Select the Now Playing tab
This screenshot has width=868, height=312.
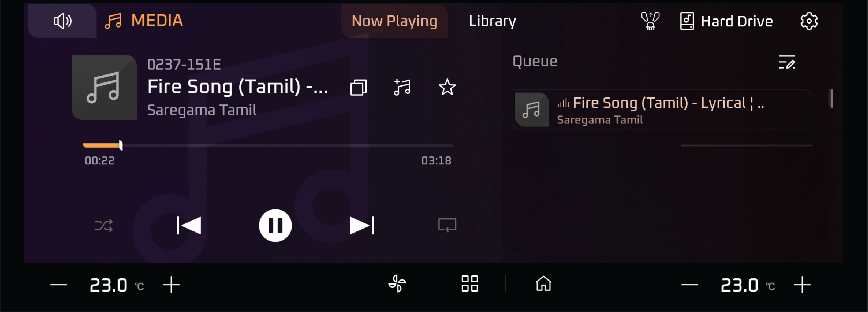click(394, 21)
